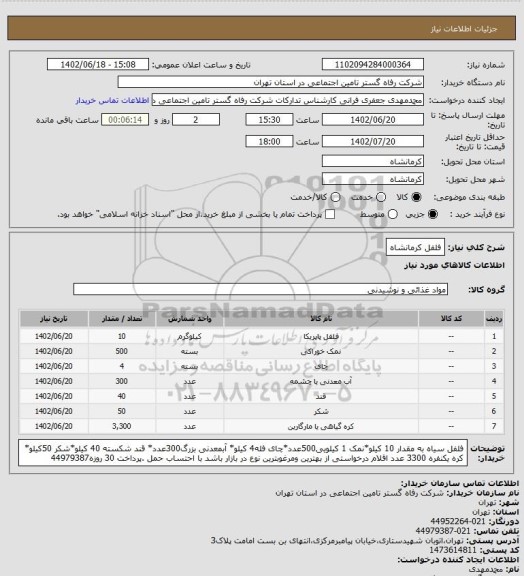
Task: Select the متوسط purchase type radio
Action: (x=392, y=215)
